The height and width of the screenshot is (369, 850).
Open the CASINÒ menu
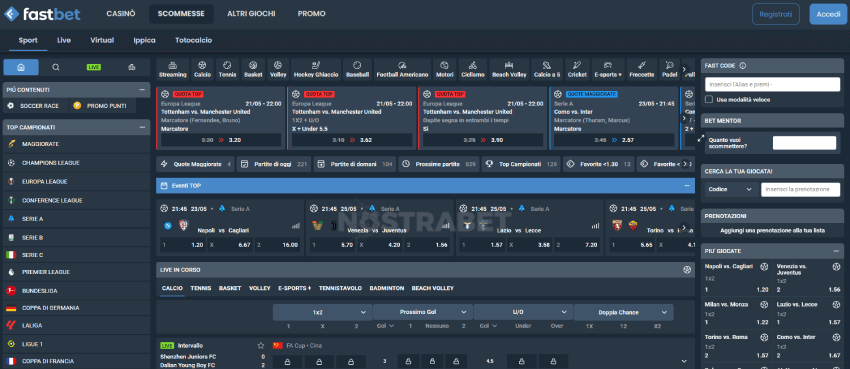[x=121, y=14]
